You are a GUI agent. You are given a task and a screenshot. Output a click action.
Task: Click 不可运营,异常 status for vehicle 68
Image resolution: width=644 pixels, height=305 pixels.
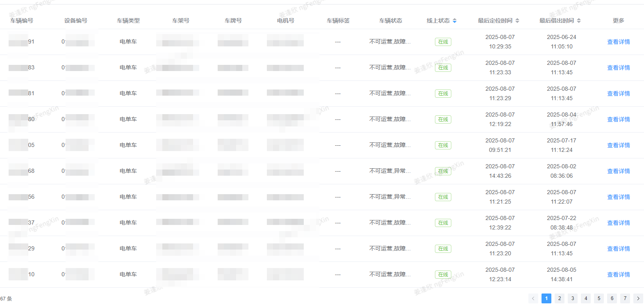tap(389, 171)
